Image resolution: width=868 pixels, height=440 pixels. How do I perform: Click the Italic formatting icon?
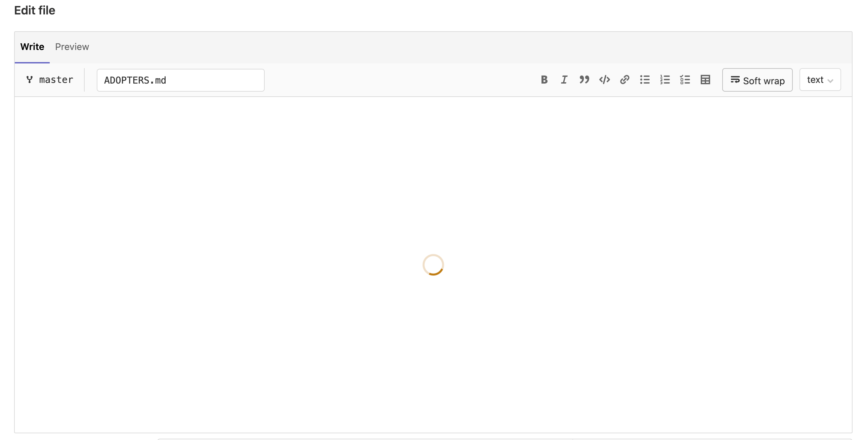[564, 80]
